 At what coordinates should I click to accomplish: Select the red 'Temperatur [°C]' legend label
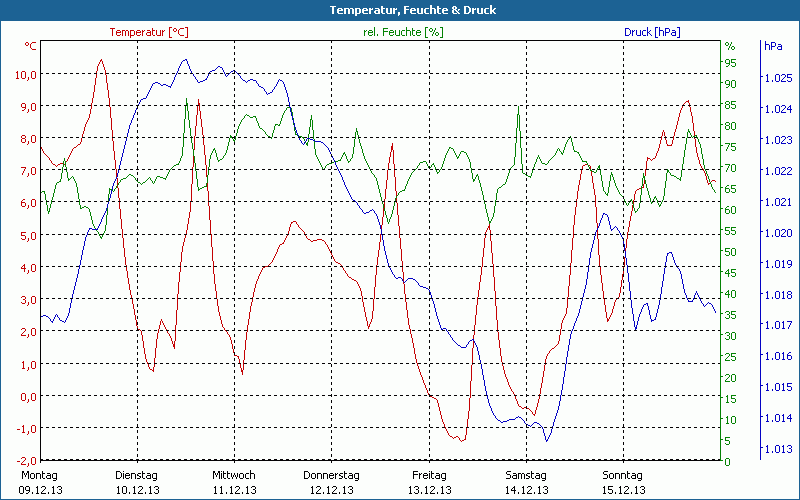[x=149, y=32]
